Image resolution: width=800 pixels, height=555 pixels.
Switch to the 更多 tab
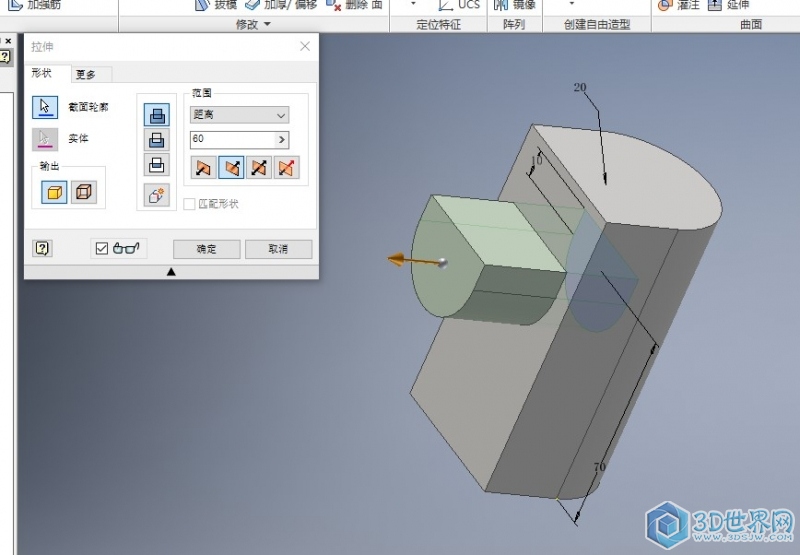87,74
